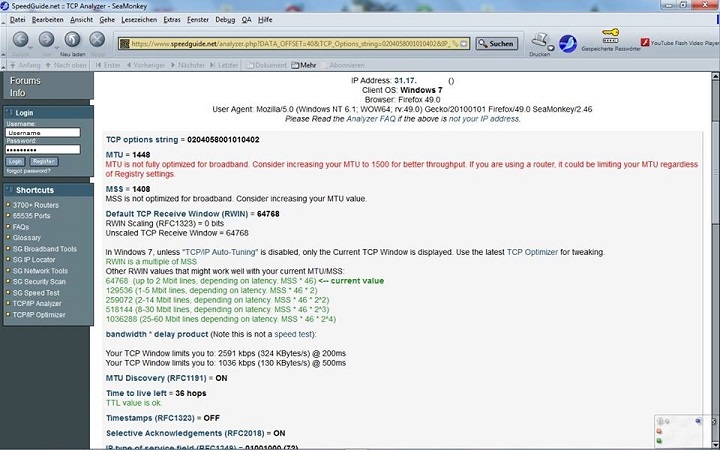Viewport: 720px width, 450px height.
Task: Click Nach oben in the navigation bar
Action: coord(66,65)
